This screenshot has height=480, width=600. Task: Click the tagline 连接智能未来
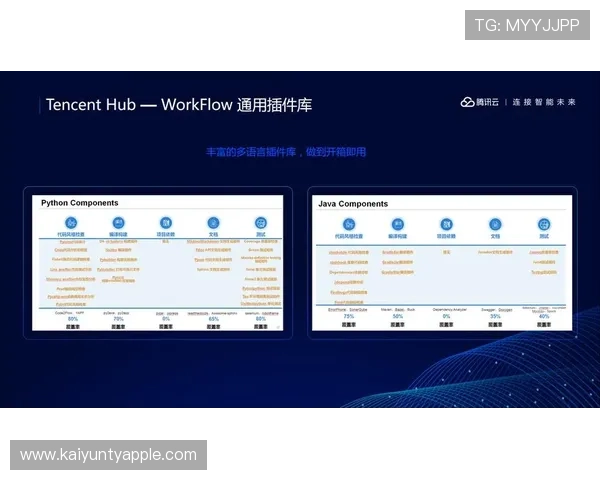544,102
